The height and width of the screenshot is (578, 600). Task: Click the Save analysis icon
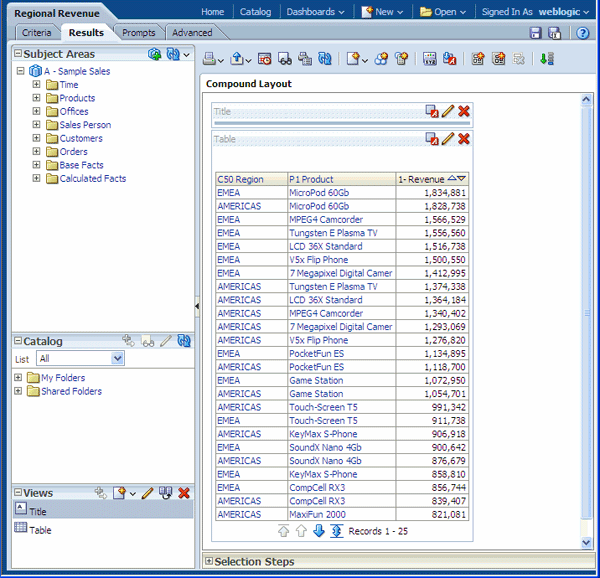[535, 33]
